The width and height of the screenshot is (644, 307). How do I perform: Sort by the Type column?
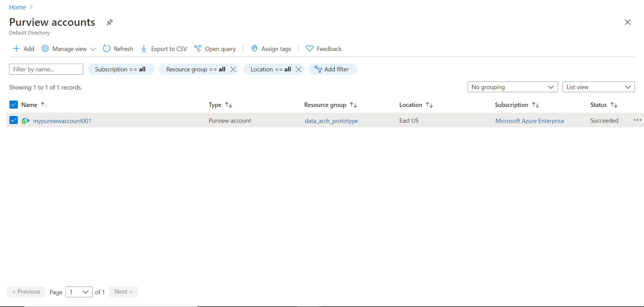point(221,105)
